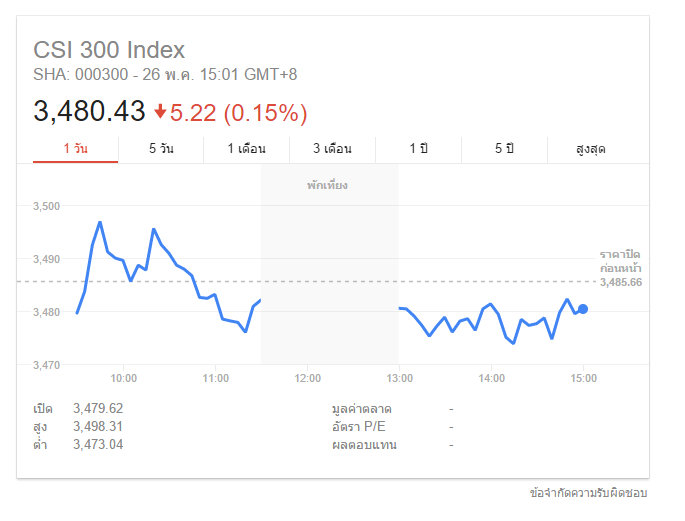Select the 1 ปี tab
685x521 pixels.
(x=418, y=149)
